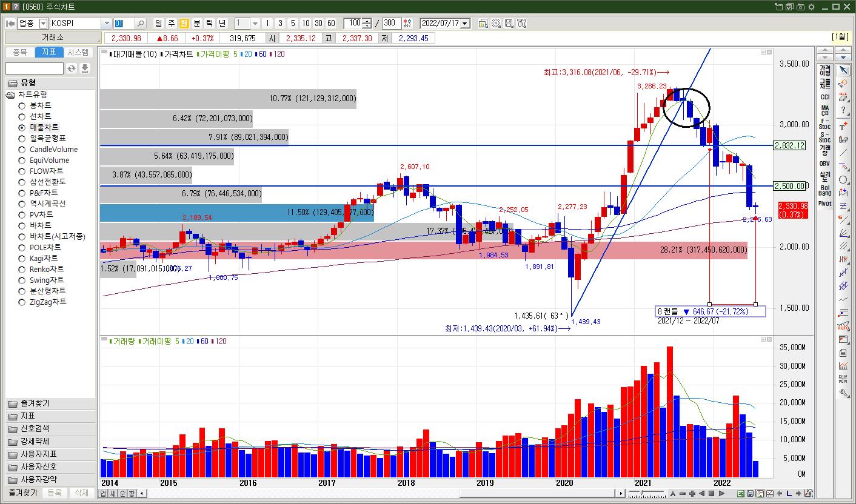Expand the 사용자지표 folder section

(x=50, y=454)
